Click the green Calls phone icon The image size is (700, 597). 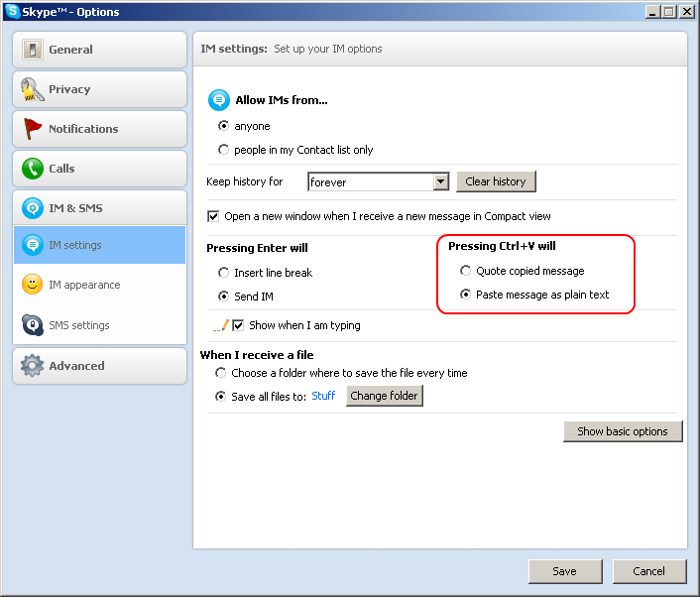(x=33, y=169)
